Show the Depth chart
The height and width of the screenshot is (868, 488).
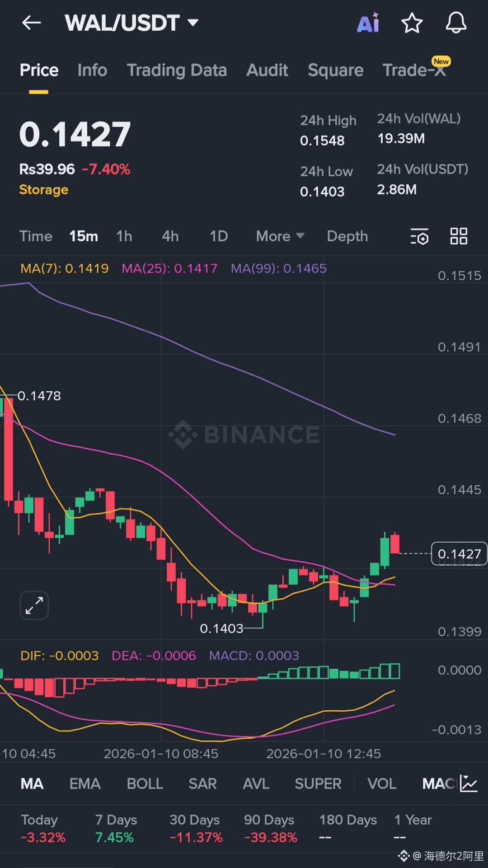pos(347,236)
